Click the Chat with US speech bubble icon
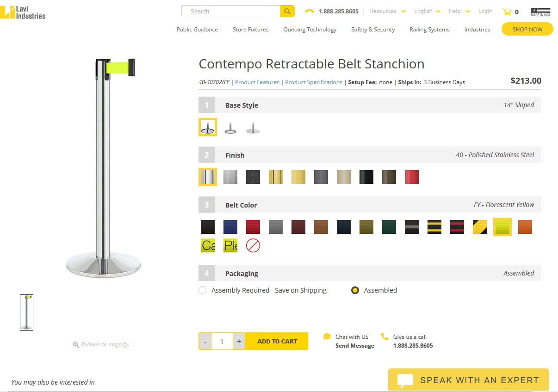The height and width of the screenshot is (392, 558). click(327, 337)
